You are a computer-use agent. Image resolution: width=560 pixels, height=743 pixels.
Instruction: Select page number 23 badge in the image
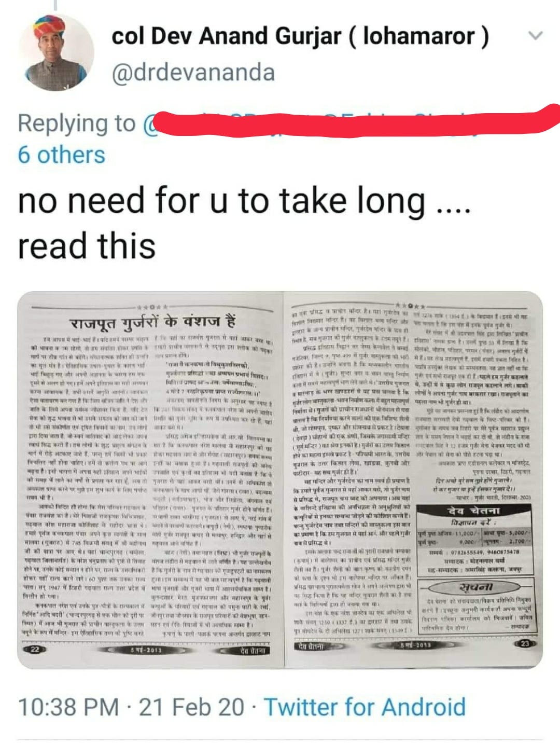524,643
